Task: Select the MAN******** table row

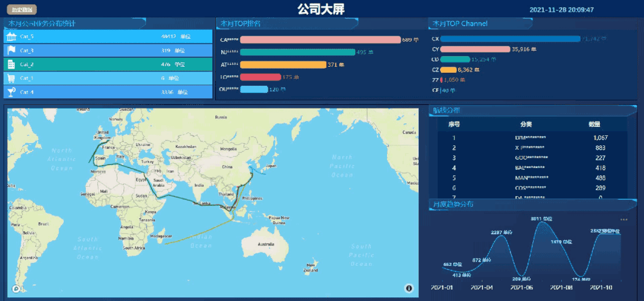Action: tap(532, 178)
